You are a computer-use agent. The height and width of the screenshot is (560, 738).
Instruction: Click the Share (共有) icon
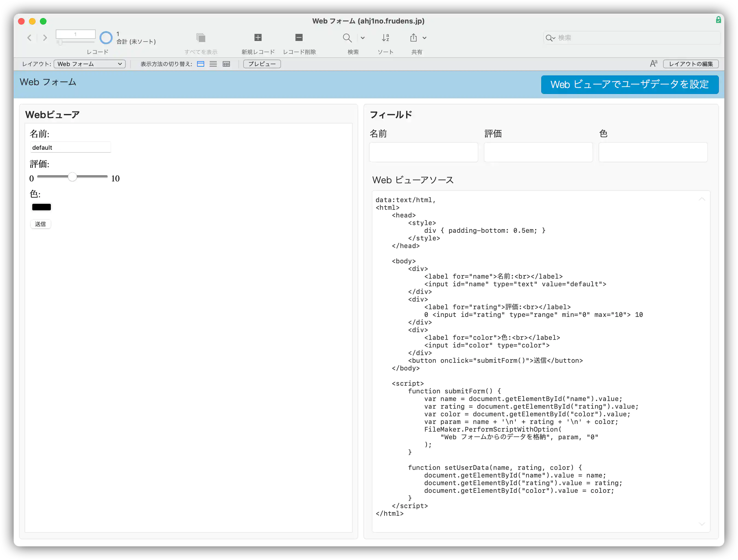click(413, 38)
